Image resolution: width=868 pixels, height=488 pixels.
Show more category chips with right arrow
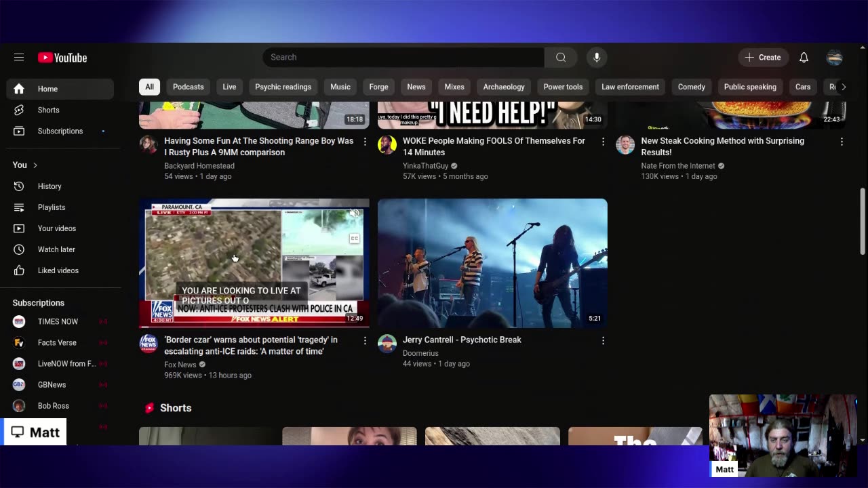tap(843, 87)
